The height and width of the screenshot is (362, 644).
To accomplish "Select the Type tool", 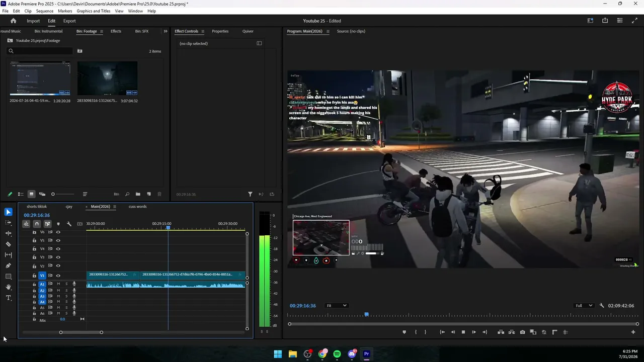I will [x=8, y=298].
